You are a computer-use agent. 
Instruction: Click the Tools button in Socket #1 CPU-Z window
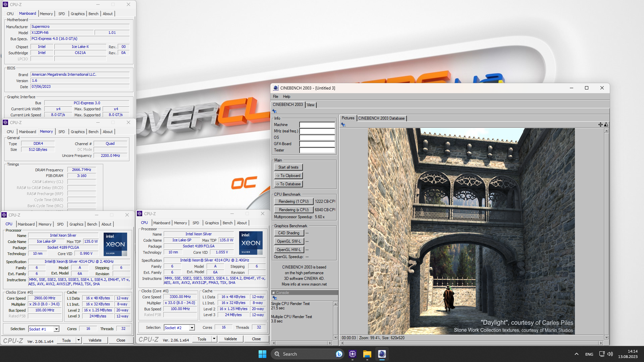[66, 340]
